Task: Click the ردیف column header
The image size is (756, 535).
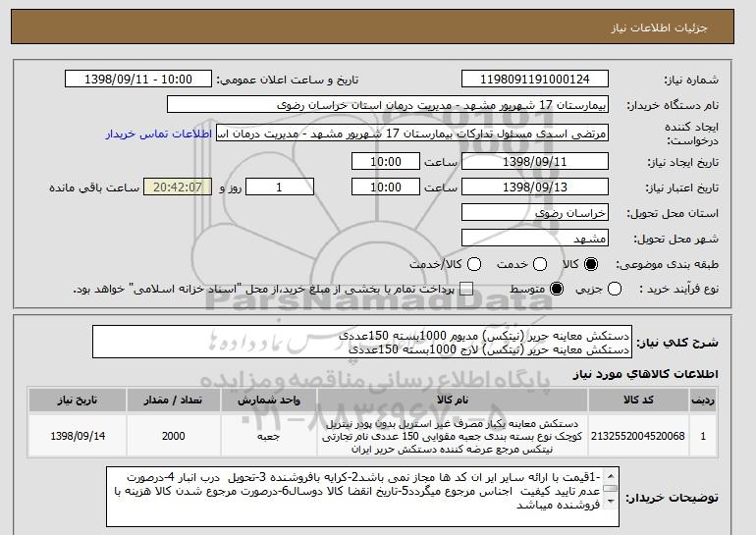Action: 703,401
